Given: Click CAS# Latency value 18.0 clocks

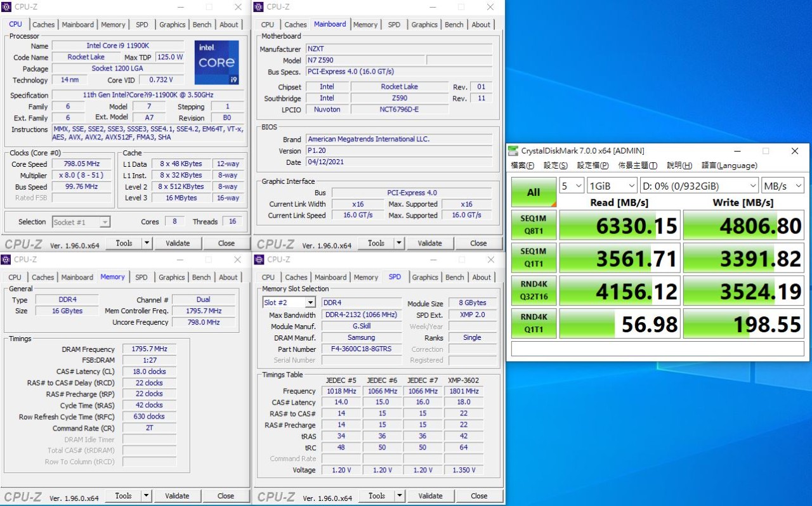Looking at the screenshot, I should [149, 372].
